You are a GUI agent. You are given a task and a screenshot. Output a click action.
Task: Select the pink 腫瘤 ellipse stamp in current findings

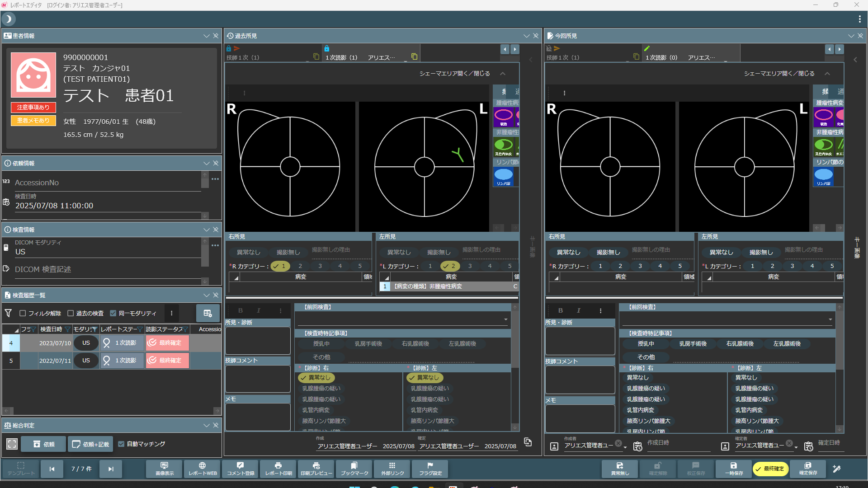point(823,117)
